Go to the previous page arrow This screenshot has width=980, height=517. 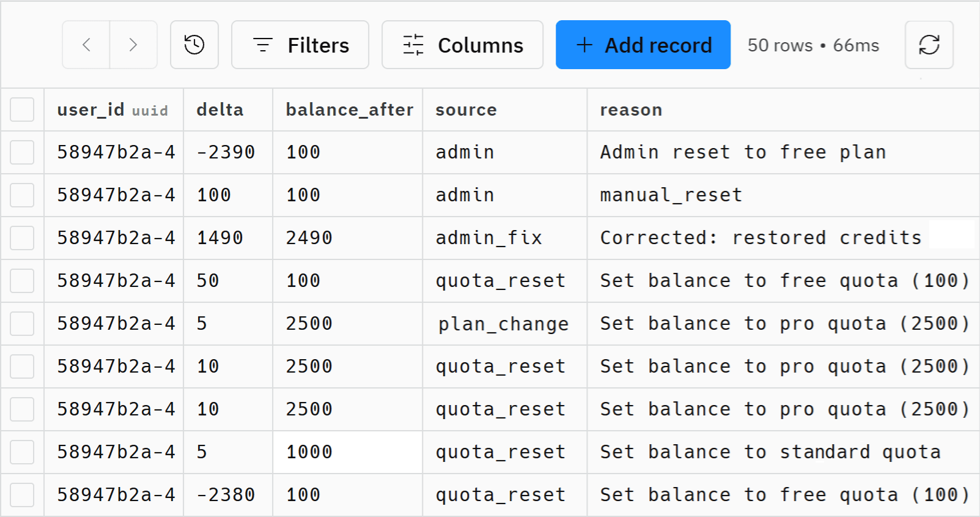[x=86, y=45]
